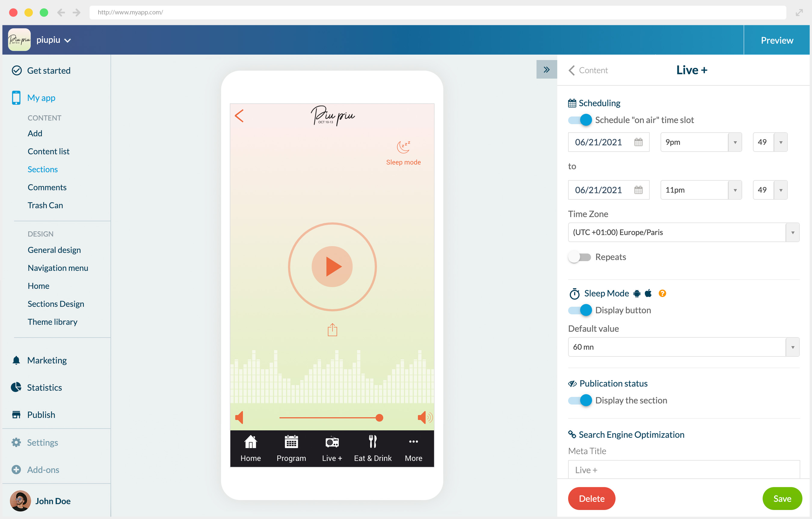Click the orange back arrow in the phone preview
Screen dimensions: 812x519
coord(239,116)
